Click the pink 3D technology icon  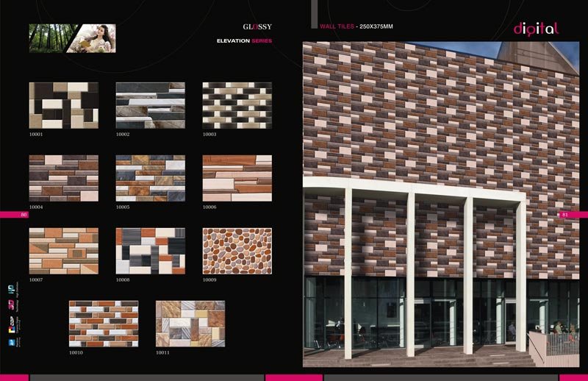coord(12,303)
